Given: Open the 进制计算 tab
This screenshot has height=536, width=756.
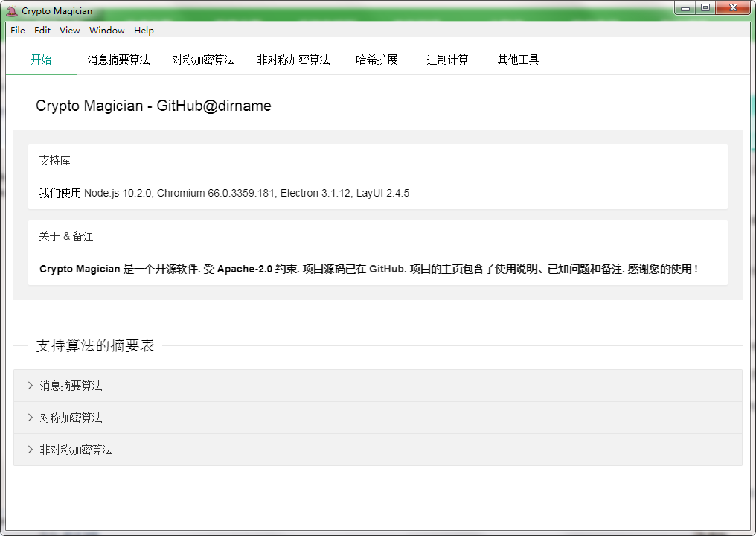Looking at the screenshot, I should tap(447, 60).
